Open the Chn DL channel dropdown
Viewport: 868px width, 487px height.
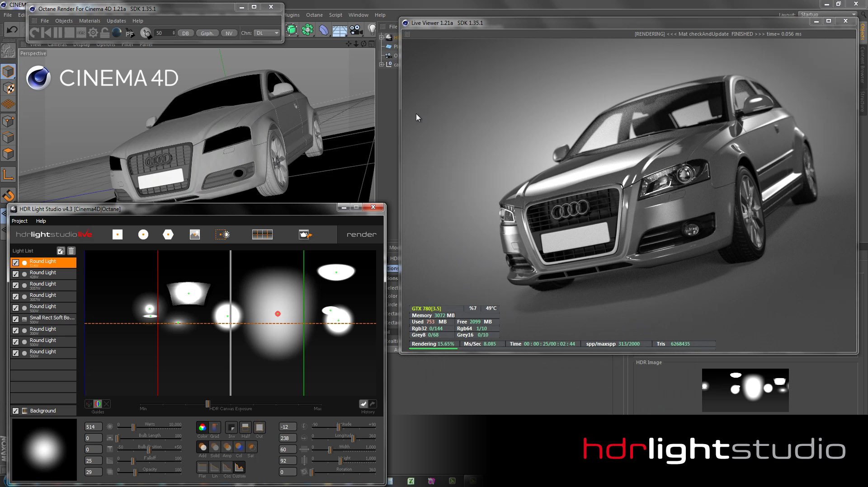(x=267, y=33)
